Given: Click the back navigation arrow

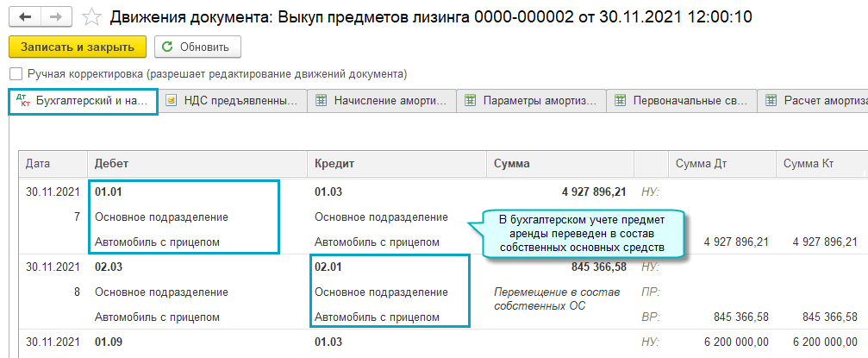Looking at the screenshot, I should point(25,17).
